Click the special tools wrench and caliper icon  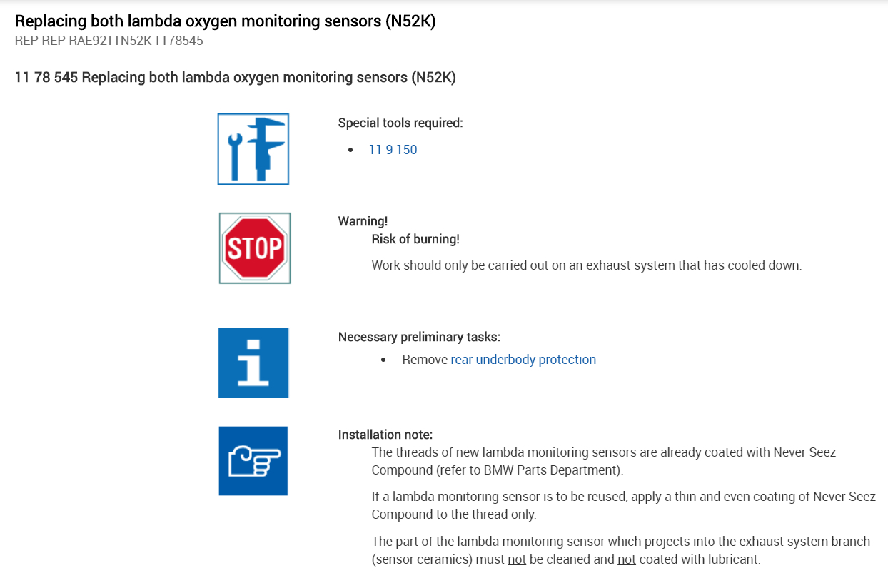click(253, 149)
